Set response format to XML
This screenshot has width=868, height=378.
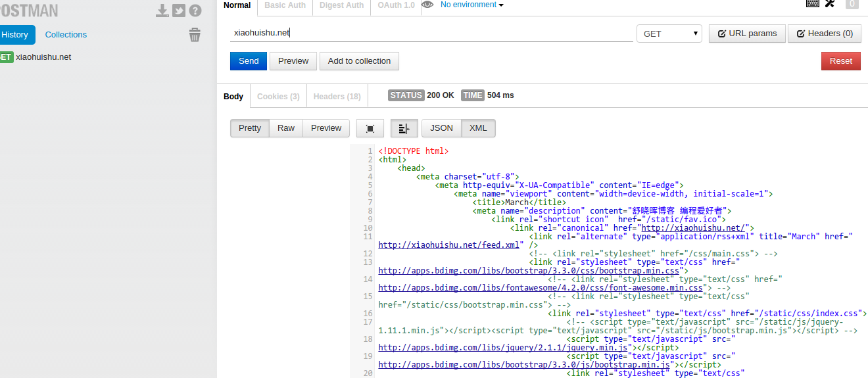pyautogui.click(x=478, y=128)
